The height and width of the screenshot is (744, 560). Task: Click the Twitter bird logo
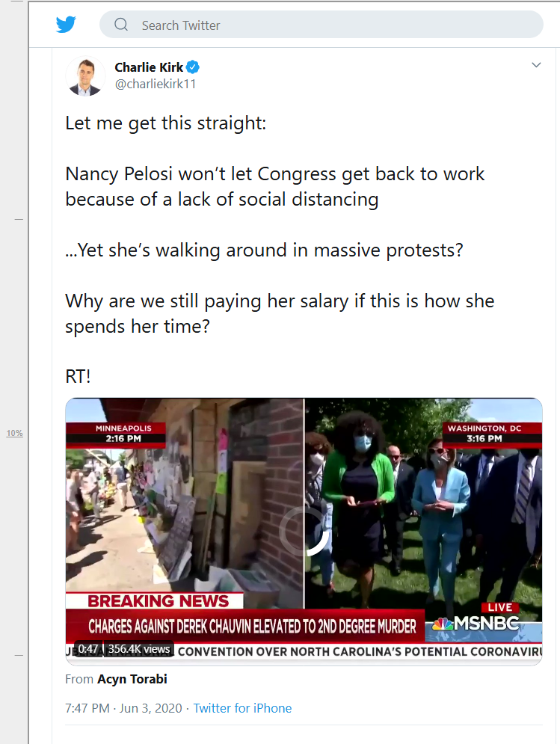click(66, 24)
